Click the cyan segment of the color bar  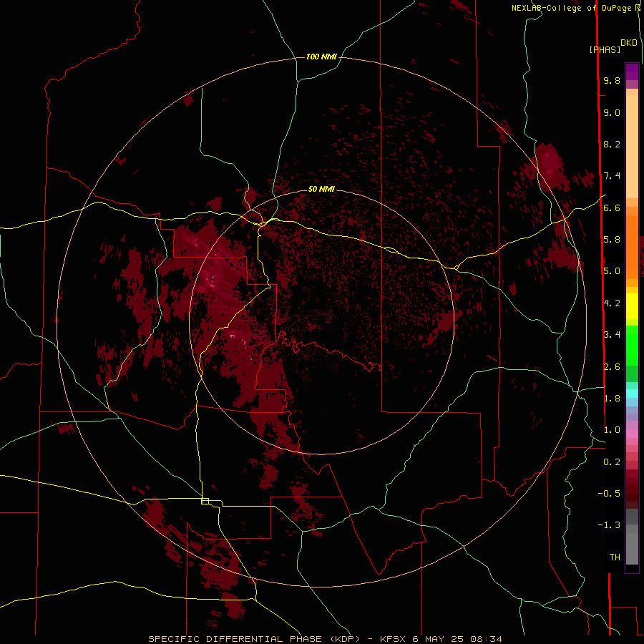tap(632, 394)
